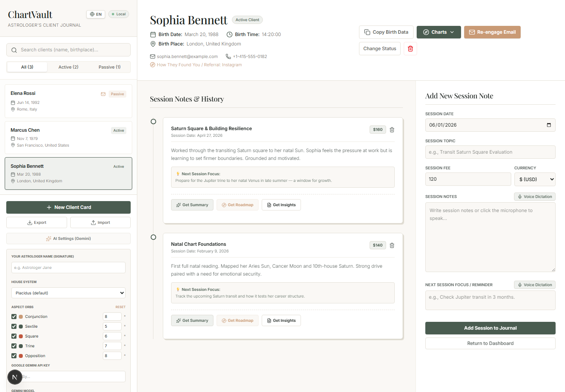Click the birth date calendar icon in header
The height and width of the screenshot is (392, 565).
click(153, 34)
